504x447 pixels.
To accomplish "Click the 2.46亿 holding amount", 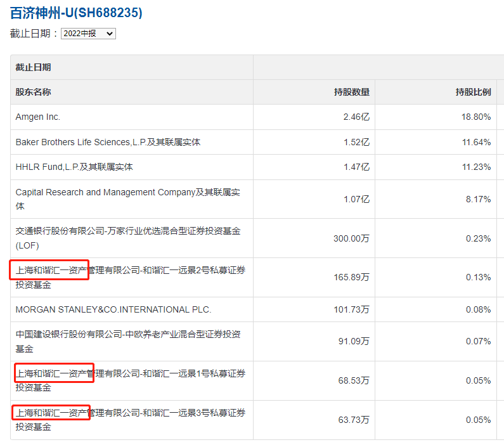I will [356, 117].
